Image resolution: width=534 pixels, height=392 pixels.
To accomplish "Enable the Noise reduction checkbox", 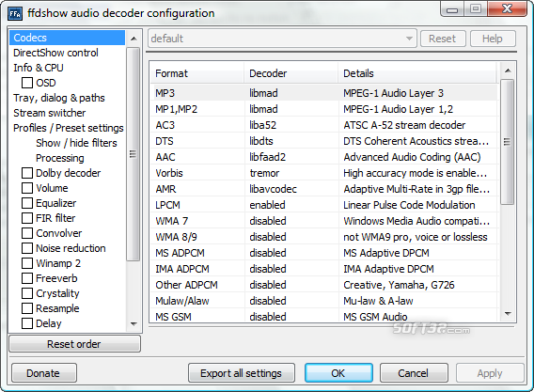I will click(27, 248).
